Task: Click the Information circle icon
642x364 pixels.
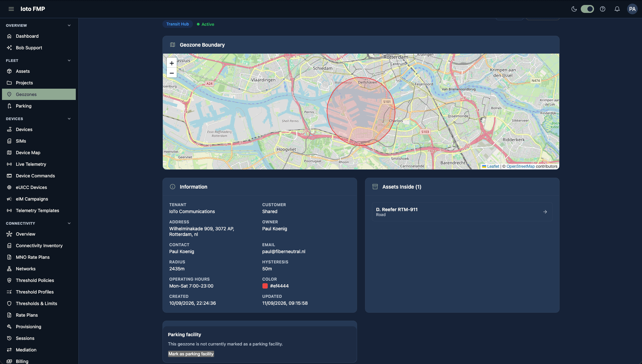Action: [x=172, y=187]
